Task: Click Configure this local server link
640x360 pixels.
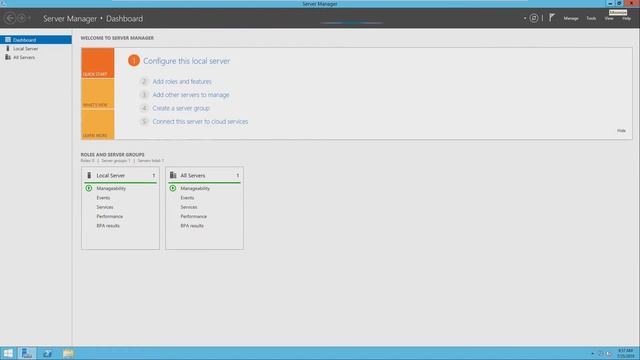Action: [x=187, y=61]
